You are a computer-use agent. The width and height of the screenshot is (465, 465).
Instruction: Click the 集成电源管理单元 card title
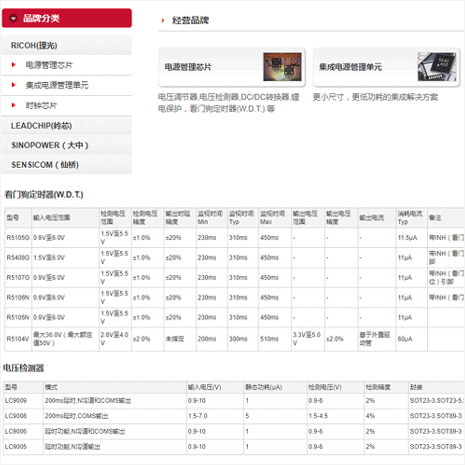[350, 67]
